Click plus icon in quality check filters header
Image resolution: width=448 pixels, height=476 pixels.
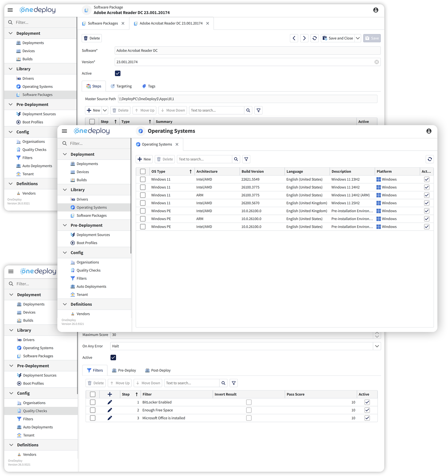pos(110,394)
